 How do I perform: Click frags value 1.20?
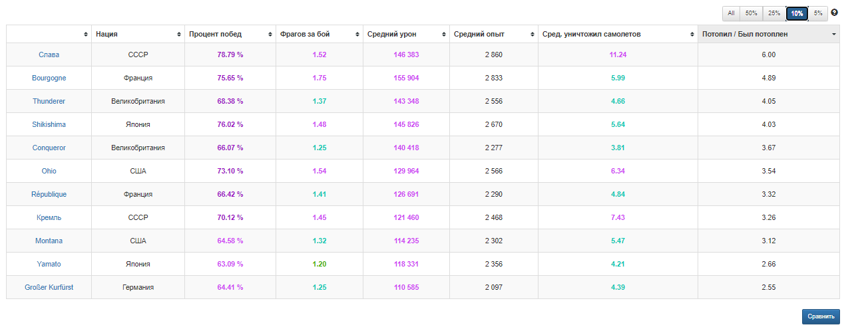320,264
